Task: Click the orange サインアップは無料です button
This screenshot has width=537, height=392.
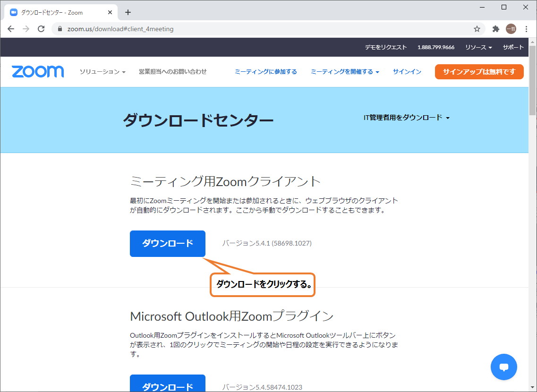Action: coord(479,72)
